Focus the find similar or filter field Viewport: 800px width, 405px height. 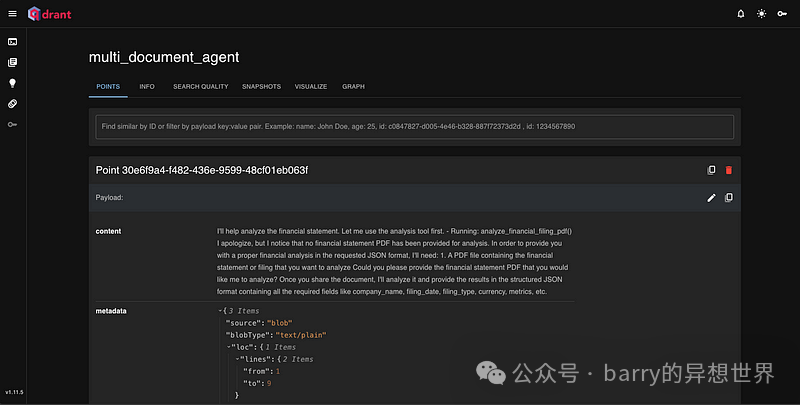(x=414, y=126)
